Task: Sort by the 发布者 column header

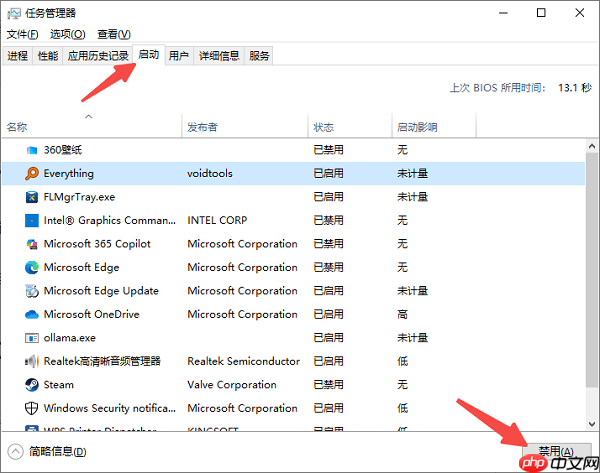Action: pyautogui.click(x=245, y=127)
